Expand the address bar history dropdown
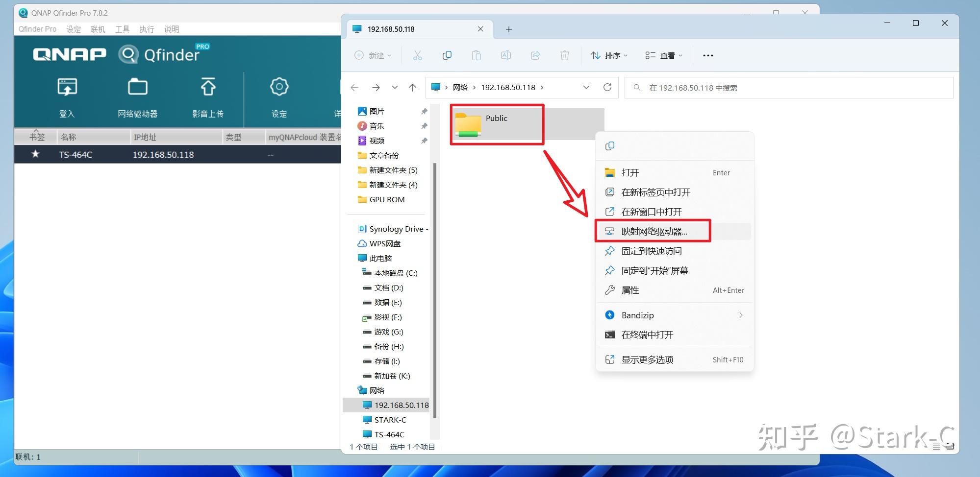 pos(586,87)
